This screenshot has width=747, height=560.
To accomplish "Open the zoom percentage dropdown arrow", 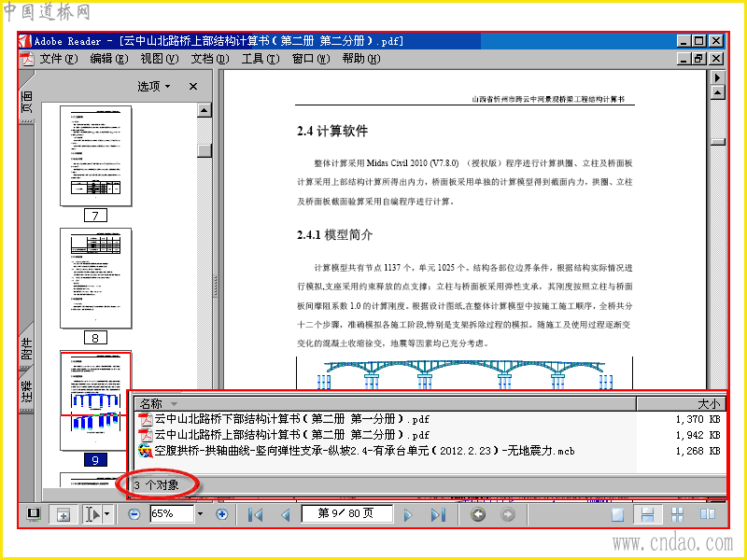I will (x=200, y=514).
